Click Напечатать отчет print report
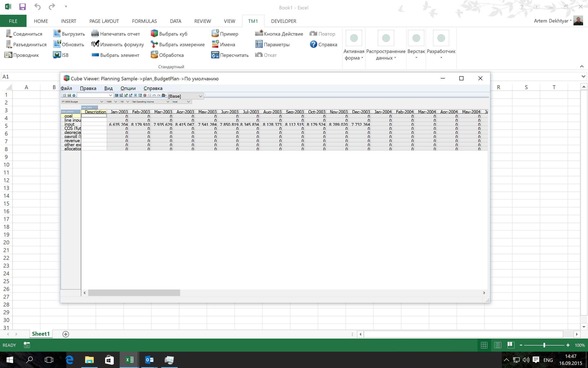This screenshot has width=588, height=368. pos(116,34)
